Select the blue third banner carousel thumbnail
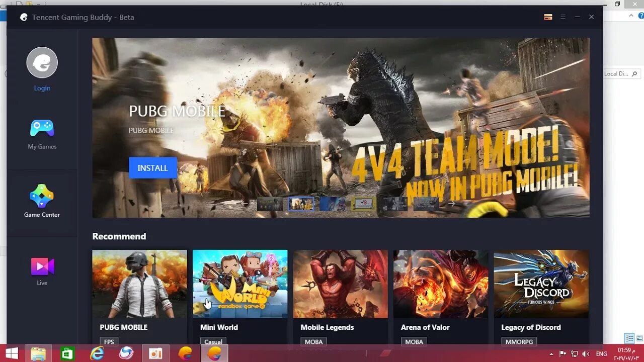The image size is (644, 362). pos(333,204)
